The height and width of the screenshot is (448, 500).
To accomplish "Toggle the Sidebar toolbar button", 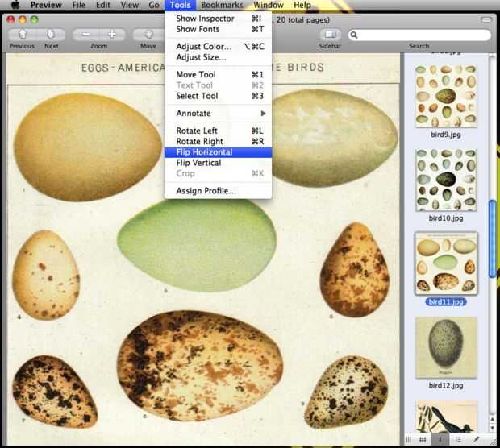I will pos(330,35).
